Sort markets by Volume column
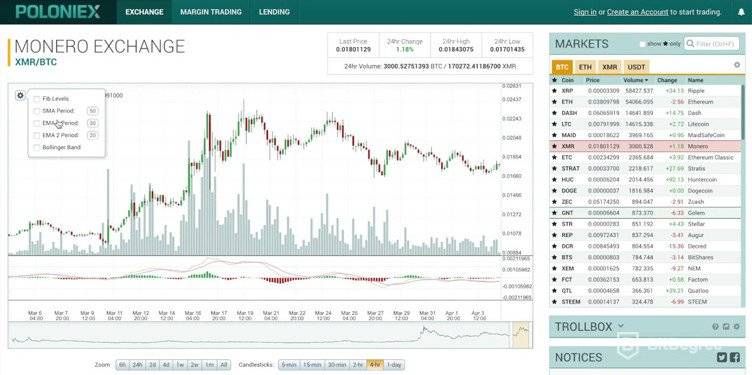The width and height of the screenshot is (752, 375). [635, 80]
